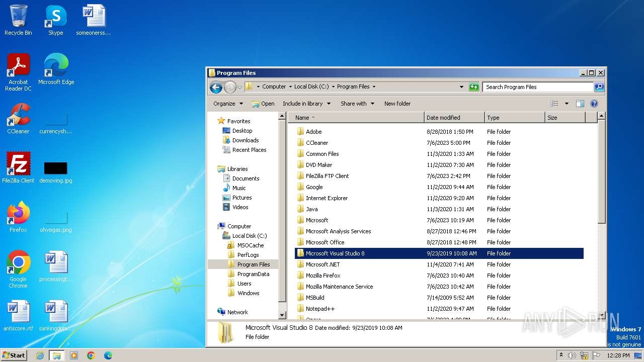The height and width of the screenshot is (362, 644).
Task: Select the Firefox desktop shortcut
Action: (x=18, y=217)
